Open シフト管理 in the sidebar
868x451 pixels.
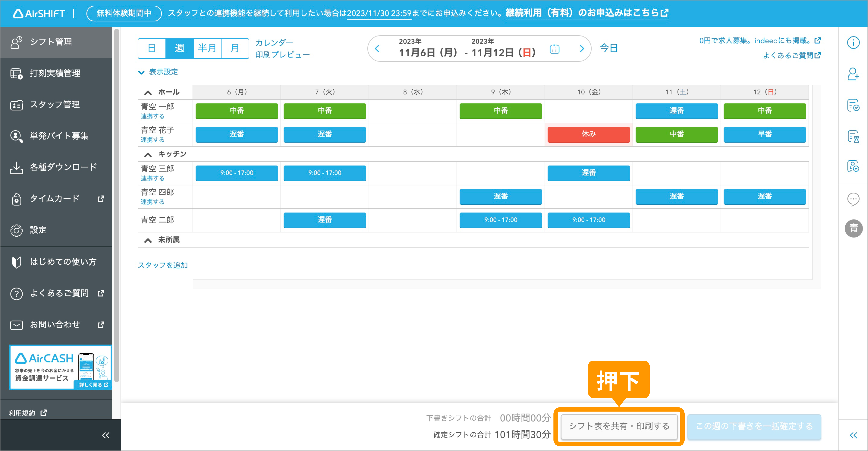pos(56,42)
